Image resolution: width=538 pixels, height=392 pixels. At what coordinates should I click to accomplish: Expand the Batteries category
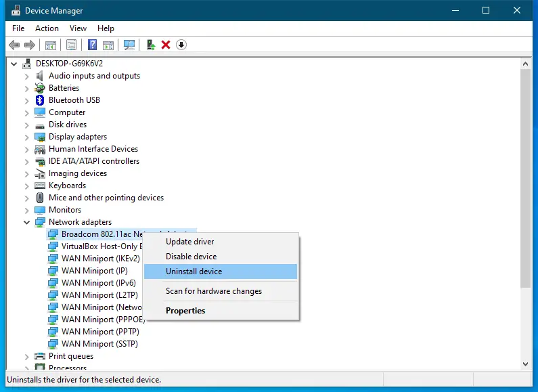[27, 89]
